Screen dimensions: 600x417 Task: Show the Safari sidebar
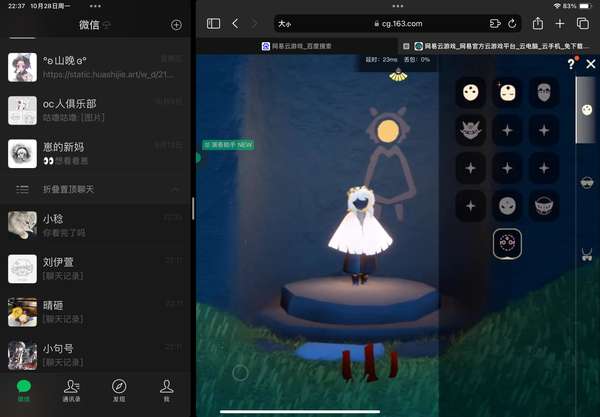coord(214,24)
